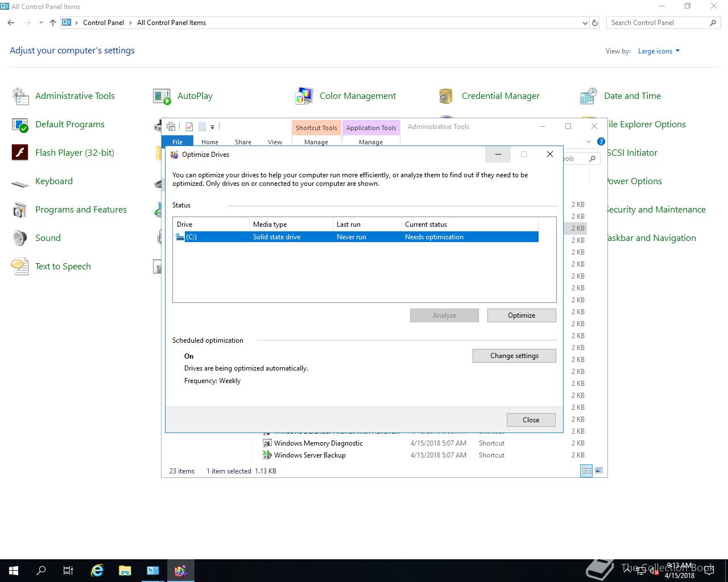
Task: Open Customize Quick Access Toolbar dropdown
Action: point(212,127)
